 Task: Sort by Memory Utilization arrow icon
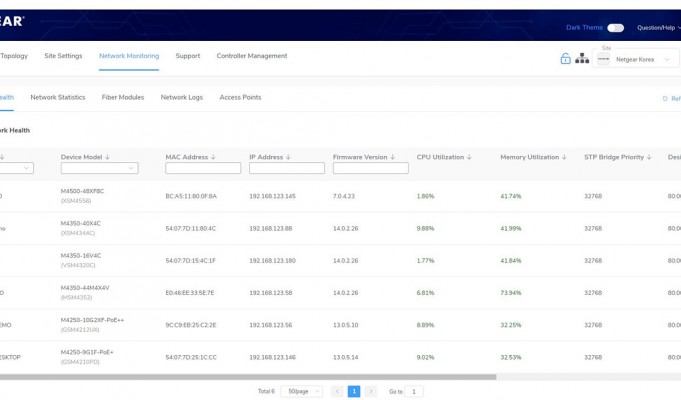[564, 157]
